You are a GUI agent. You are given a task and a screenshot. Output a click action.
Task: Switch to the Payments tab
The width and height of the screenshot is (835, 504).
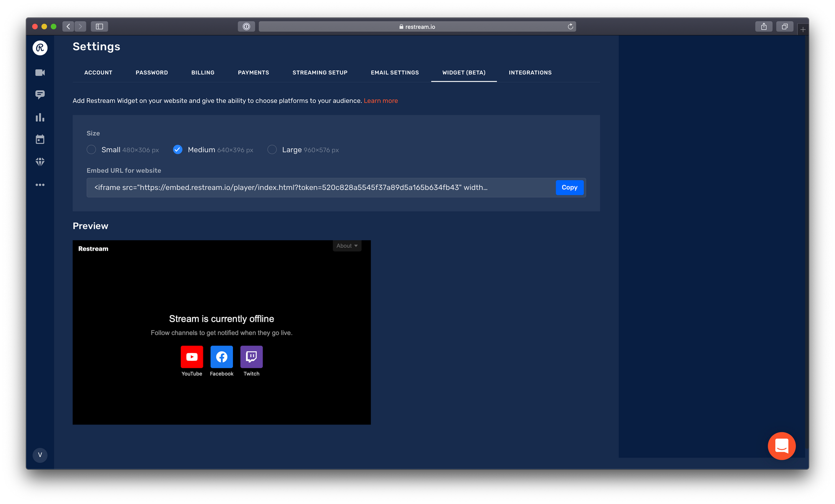tap(253, 73)
